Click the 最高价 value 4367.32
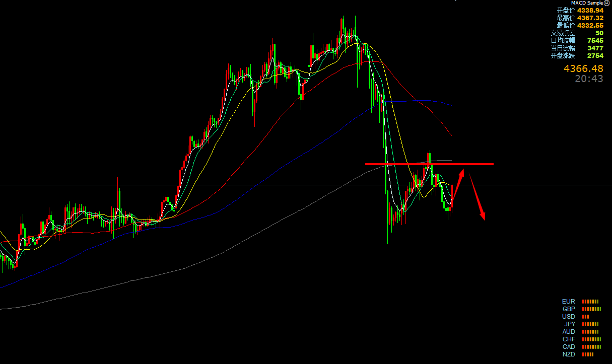The height and width of the screenshot is (364, 612). [x=590, y=18]
